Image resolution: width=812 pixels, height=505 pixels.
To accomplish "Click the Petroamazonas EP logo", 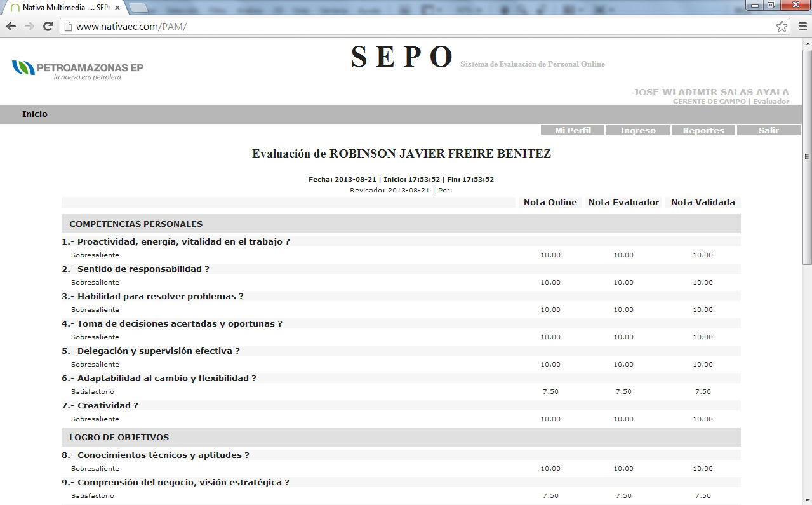I will 77,70.
